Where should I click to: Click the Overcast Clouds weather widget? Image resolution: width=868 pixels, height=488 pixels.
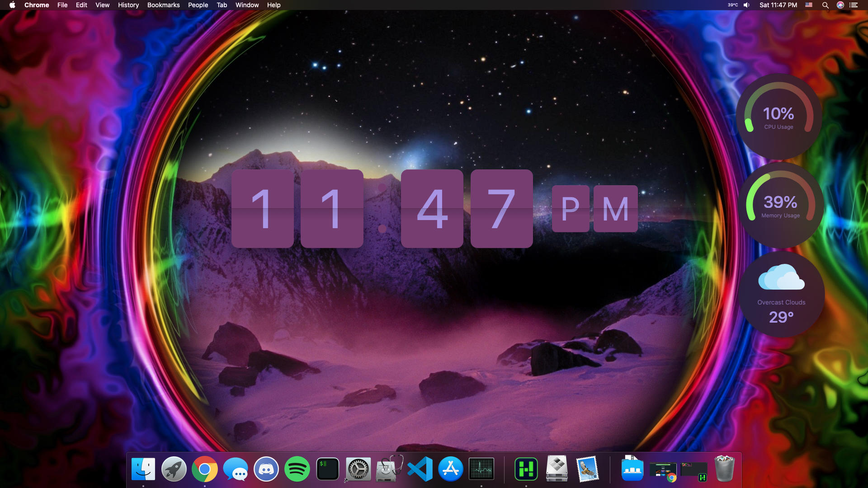[x=782, y=294]
